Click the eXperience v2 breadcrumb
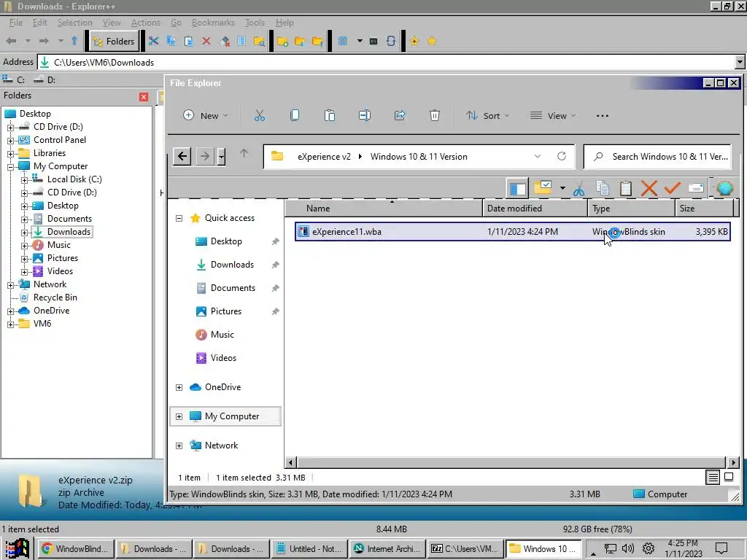Viewport: 747px width, 560px height. 324,156
